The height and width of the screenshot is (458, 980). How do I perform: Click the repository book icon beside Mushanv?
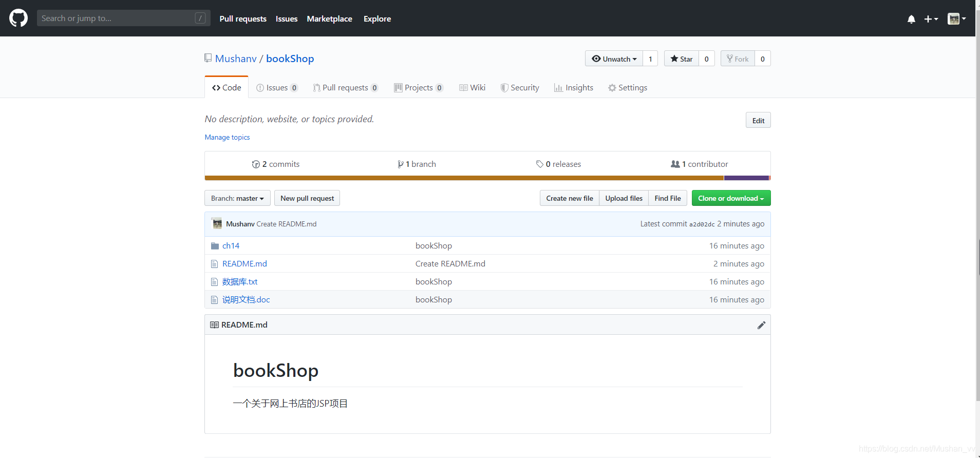point(208,59)
